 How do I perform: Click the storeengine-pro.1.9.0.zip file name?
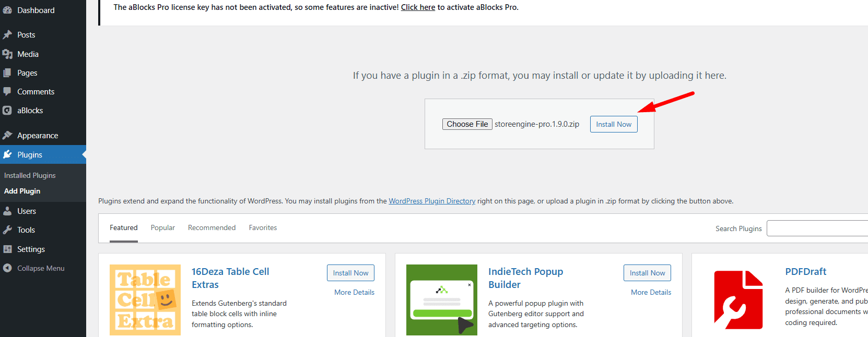click(537, 124)
